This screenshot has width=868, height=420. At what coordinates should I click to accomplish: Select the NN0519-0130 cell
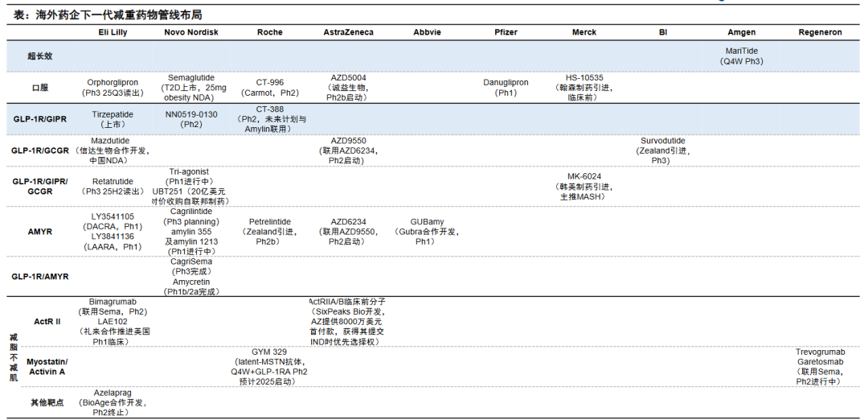(191, 119)
